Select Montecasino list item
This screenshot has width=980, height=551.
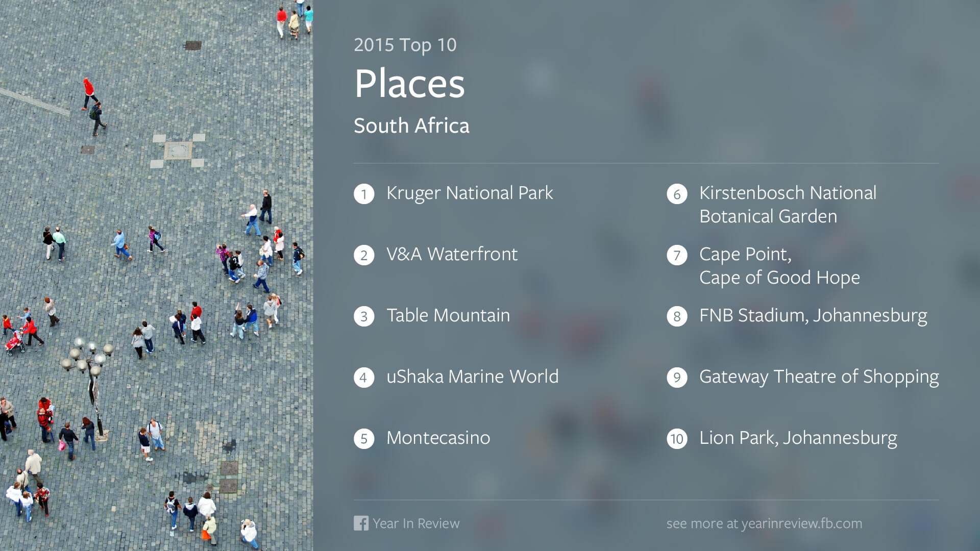tap(438, 438)
